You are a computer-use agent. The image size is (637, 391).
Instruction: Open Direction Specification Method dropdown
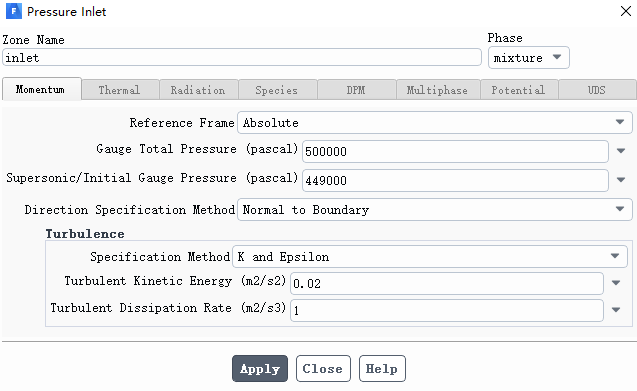tap(435, 209)
